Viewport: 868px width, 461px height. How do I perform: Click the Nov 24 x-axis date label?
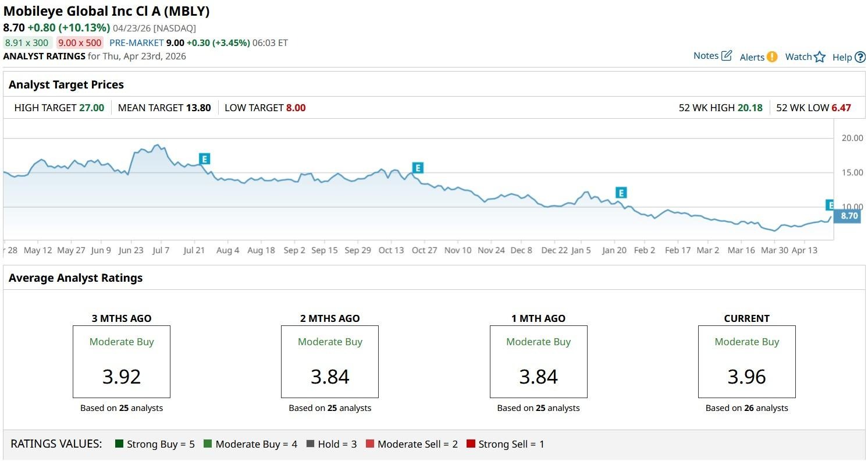tap(492, 250)
